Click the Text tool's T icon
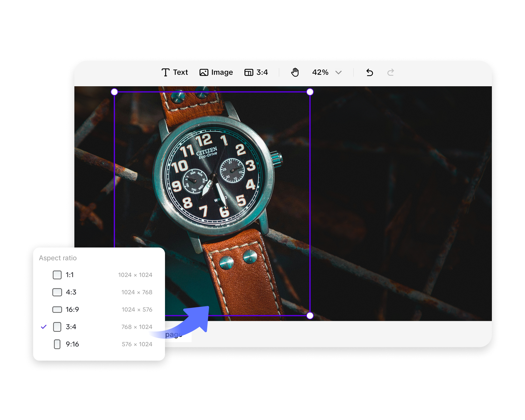 point(166,72)
